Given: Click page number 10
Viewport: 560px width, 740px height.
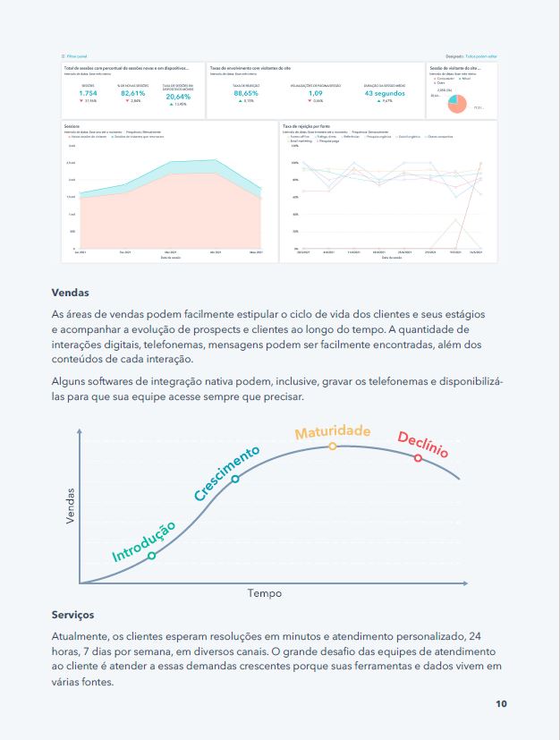Looking at the screenshot, I should click(x=501, y=704).
